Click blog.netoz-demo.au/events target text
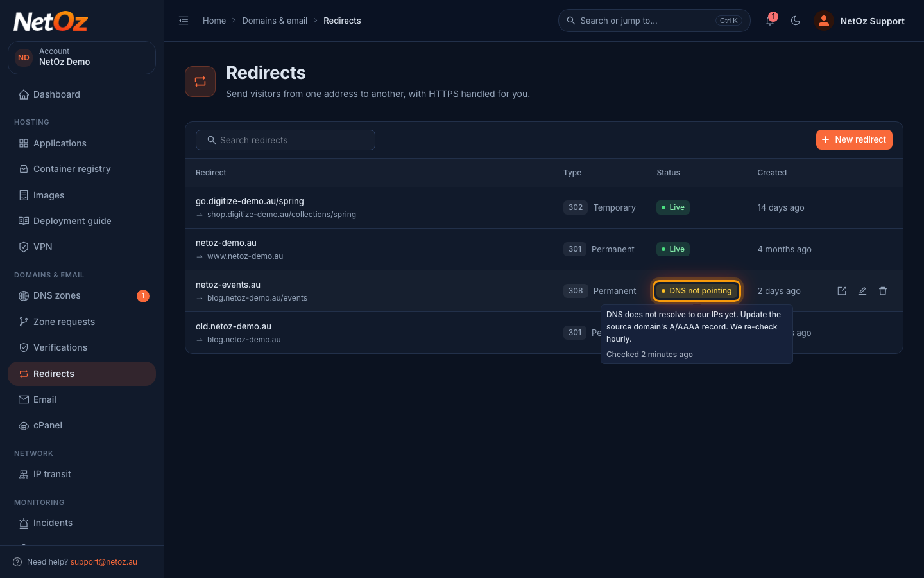This screenshot has height=578, width=924. 257,298
